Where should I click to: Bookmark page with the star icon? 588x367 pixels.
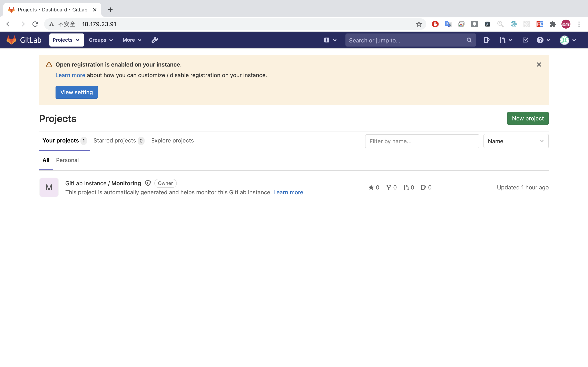(419, 24)
